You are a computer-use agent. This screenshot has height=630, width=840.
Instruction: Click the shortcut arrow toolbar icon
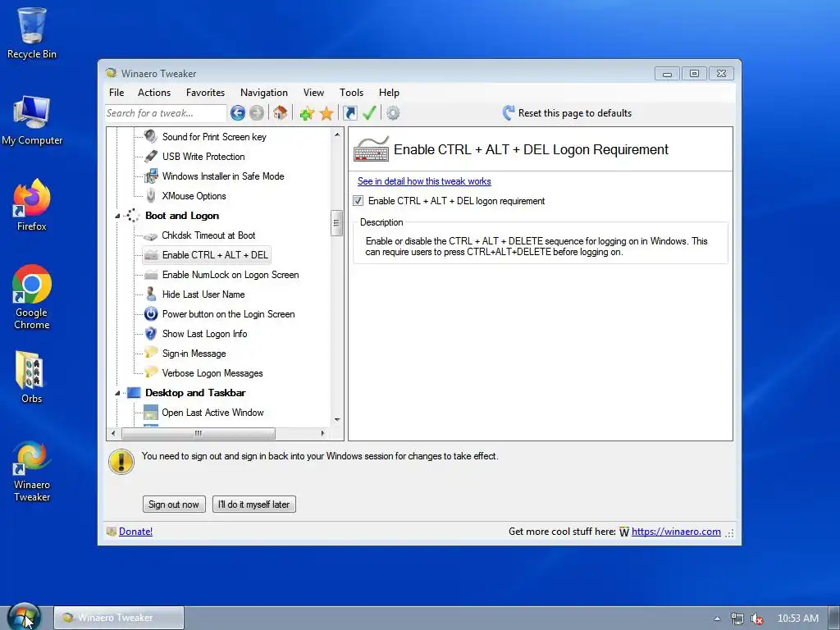tap(349, 113)
